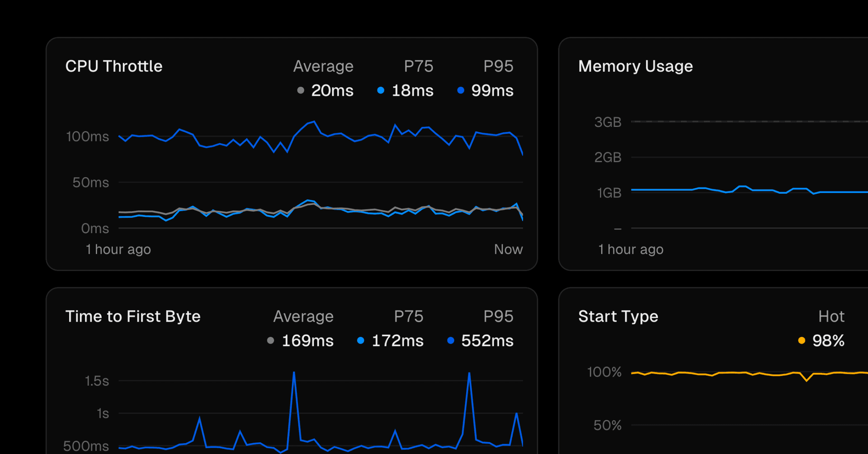Click the gray Average dot in Time to First Byte
The image size is (868, 454).
[270, 341]
